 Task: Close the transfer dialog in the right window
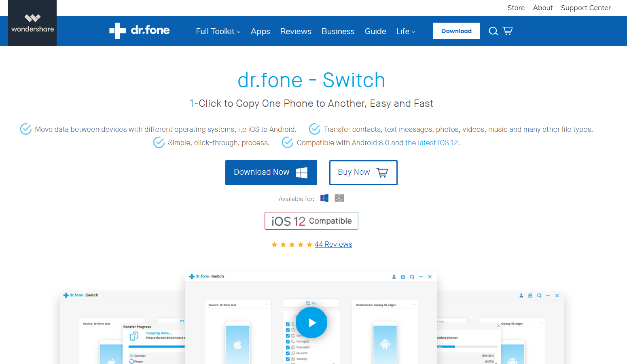coord(498,326)
